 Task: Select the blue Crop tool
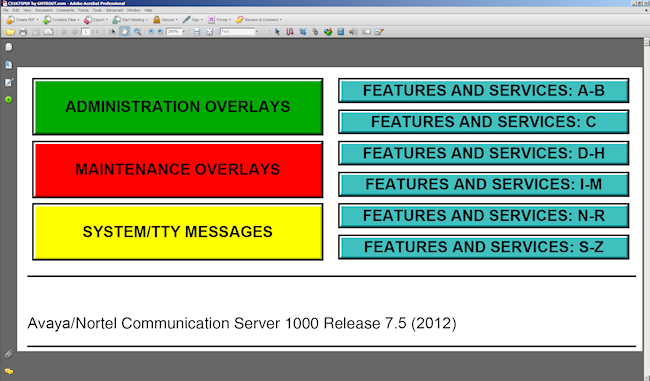point(303,32)
